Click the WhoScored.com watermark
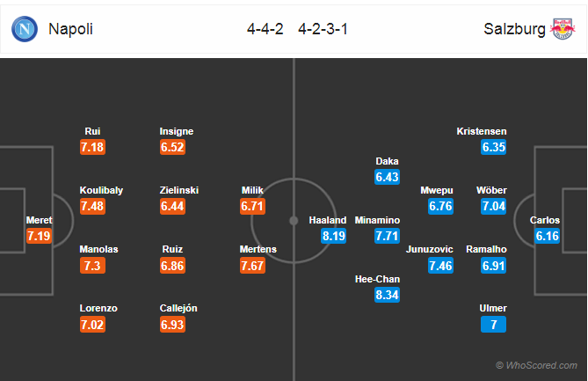 pyautogui.click(x=536, y=365)
